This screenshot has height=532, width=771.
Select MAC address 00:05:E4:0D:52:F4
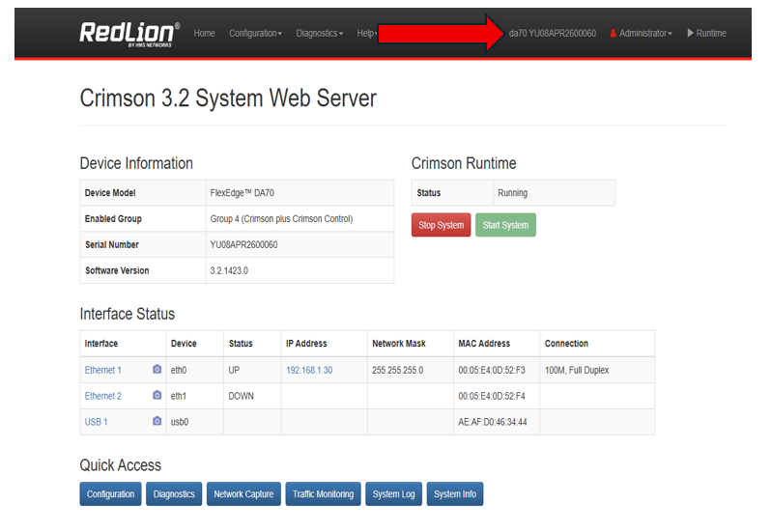(x=492, y=396)
